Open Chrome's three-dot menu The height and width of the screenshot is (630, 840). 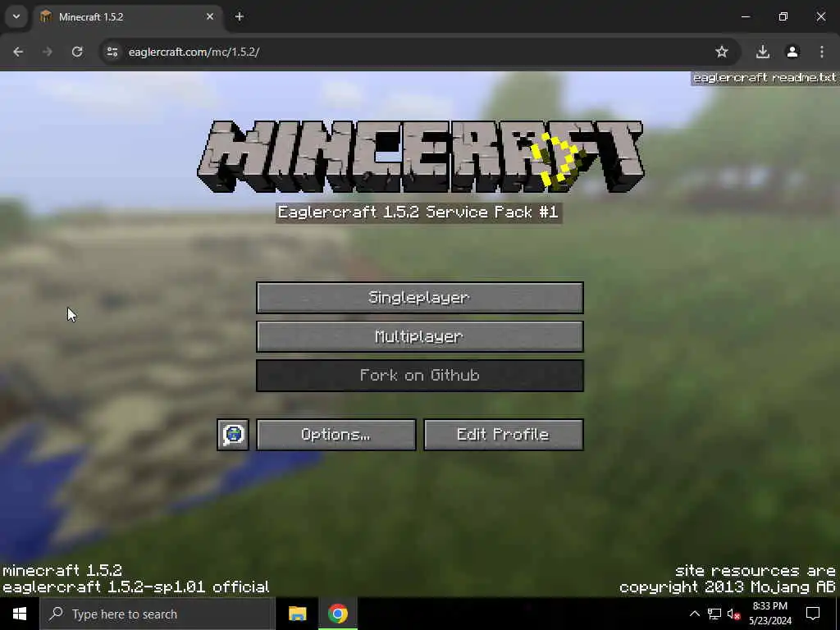pos(822,52)
